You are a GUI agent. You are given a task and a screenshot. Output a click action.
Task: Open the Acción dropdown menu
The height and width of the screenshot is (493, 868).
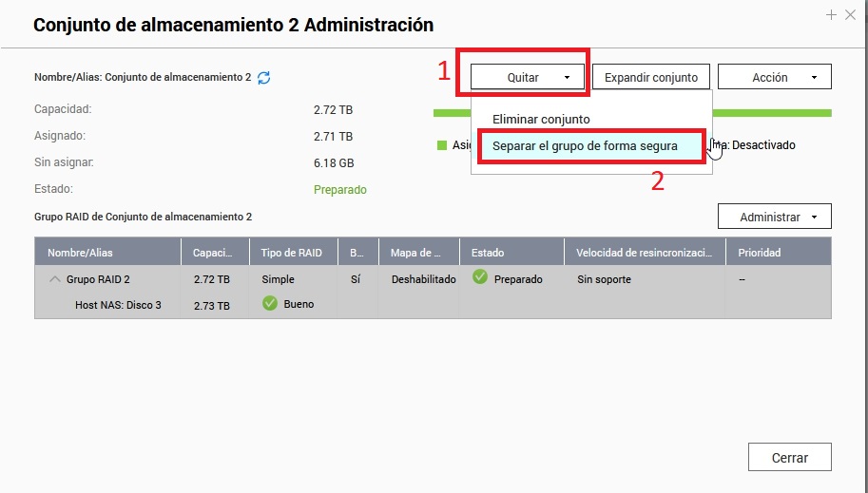[774, 77]
